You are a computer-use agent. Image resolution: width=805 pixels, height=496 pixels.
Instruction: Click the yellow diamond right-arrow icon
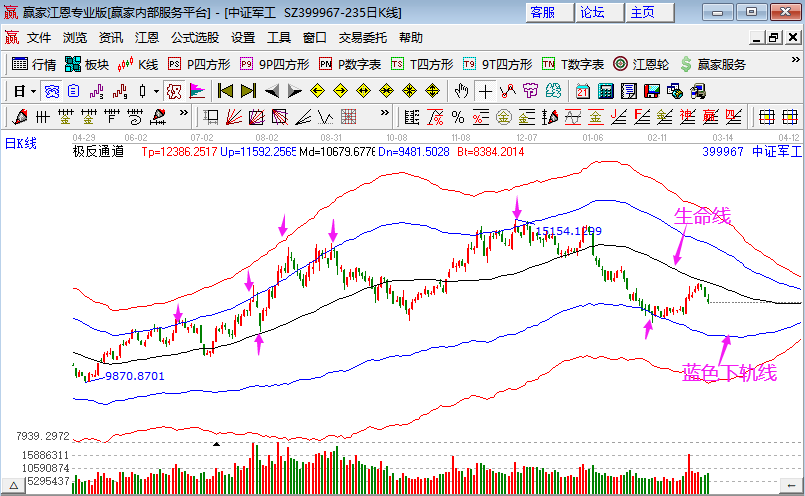(x=341, y=91)
